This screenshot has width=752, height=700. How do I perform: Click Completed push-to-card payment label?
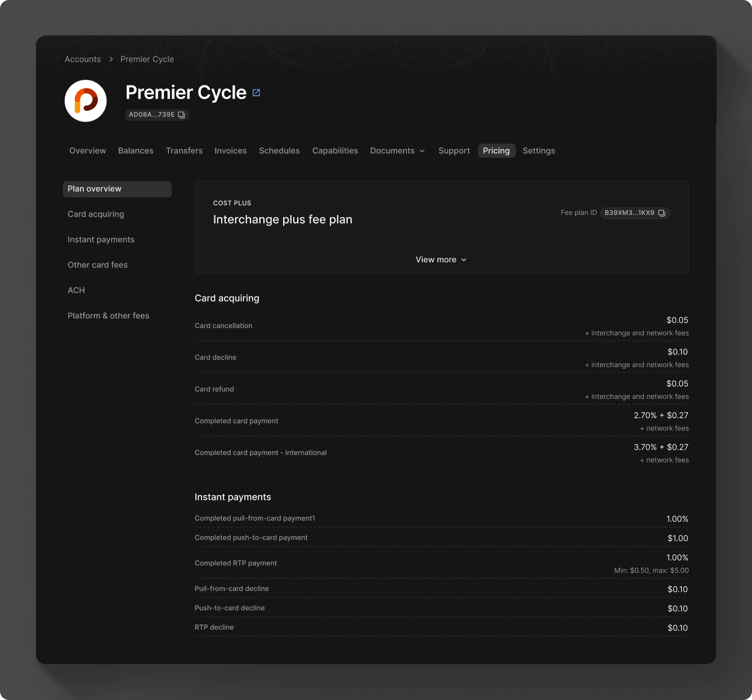click(251, 537)
